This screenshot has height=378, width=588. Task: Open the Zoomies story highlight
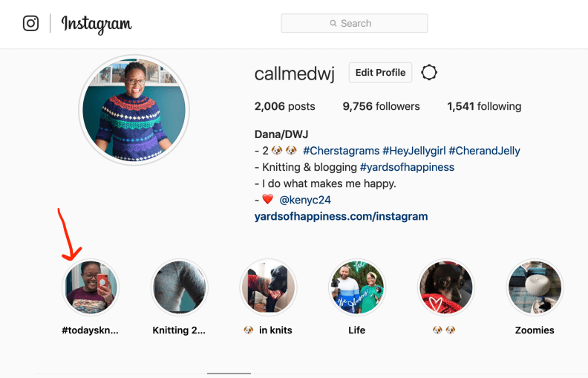pos(535,287)
